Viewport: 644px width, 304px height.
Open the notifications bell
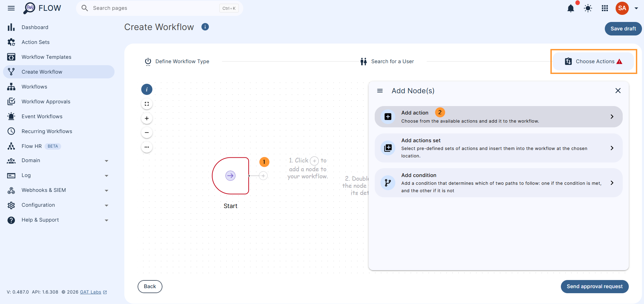(x=571, y=8)
